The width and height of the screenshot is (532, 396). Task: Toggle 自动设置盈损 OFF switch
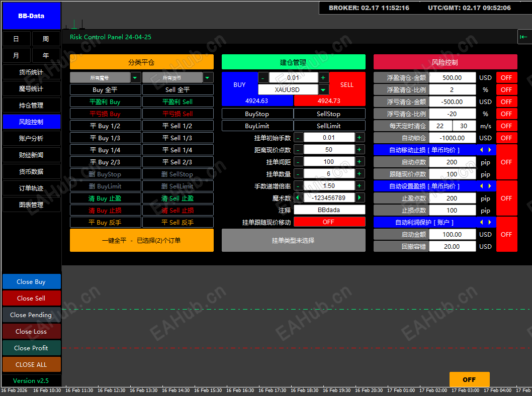coord(506,199)
